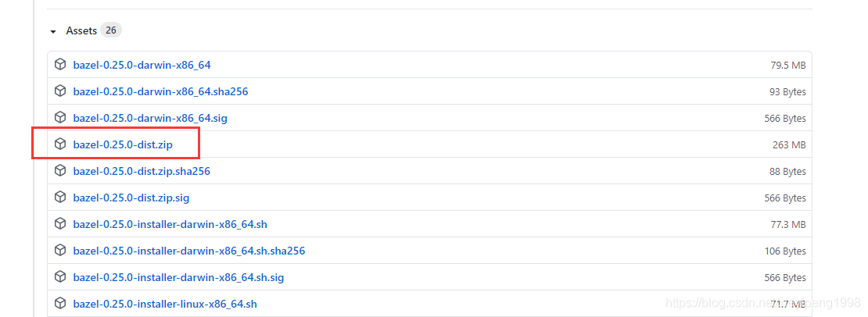This screenshot has height=317, width=868.
Task: Click package icon beside darwin-x86_64.sig file
Action: (x=59, y=118)
